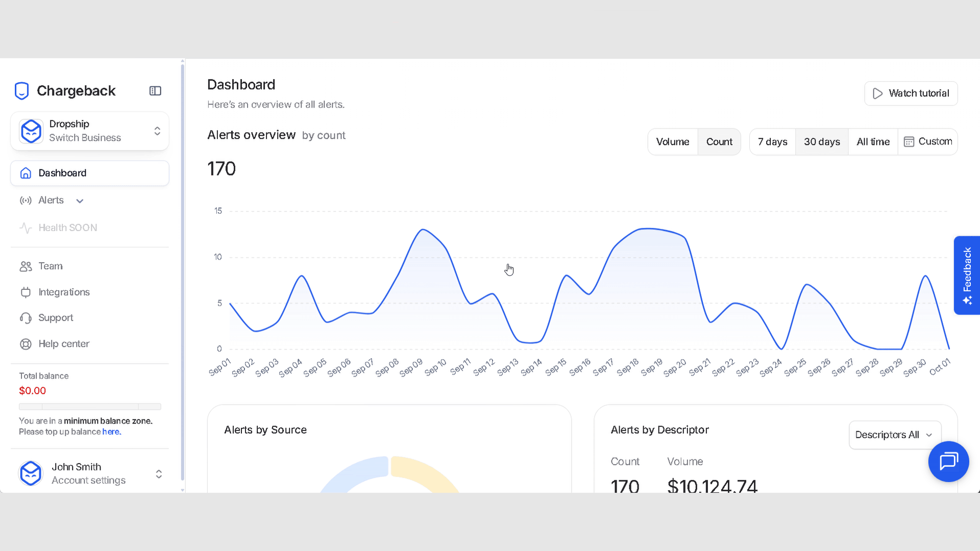980x551 pixels.
Task: Open Support from the sidebar
Action: coord(56,318)
